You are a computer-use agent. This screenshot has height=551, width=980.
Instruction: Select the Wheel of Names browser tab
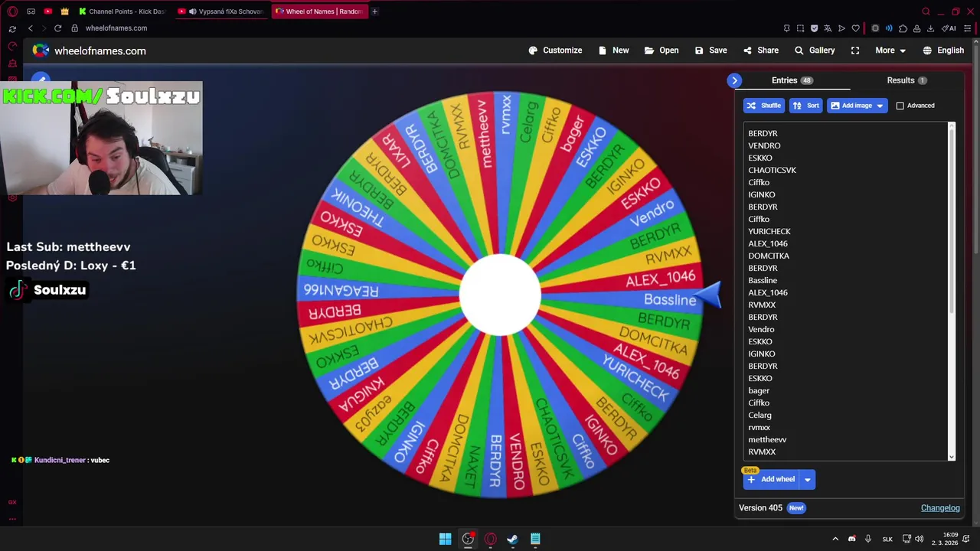319,11
